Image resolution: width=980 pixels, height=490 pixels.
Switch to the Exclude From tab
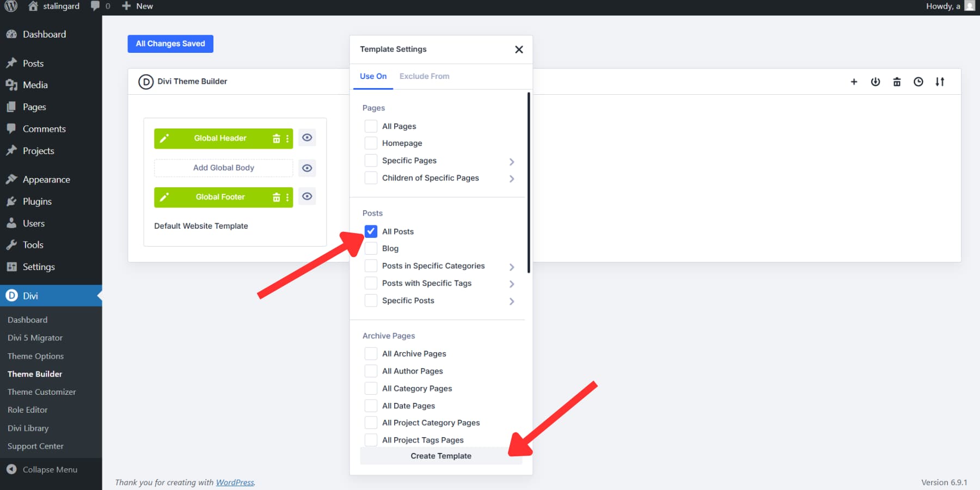click(424, 76)
